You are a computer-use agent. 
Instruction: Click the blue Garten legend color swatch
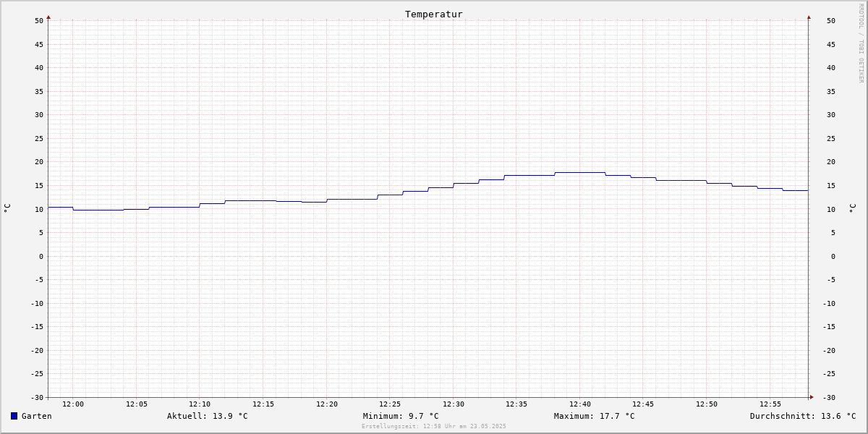(x=14, y=416)
